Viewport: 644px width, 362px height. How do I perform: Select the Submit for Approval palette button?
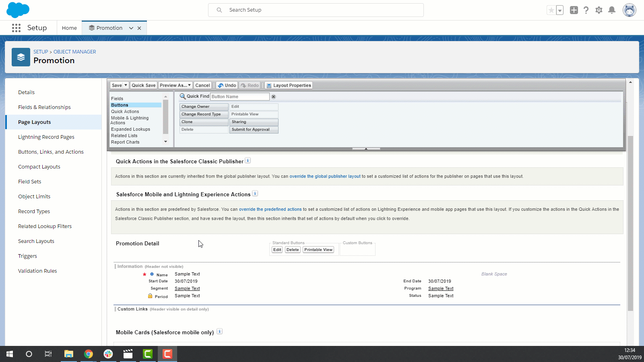pos(254,130)
